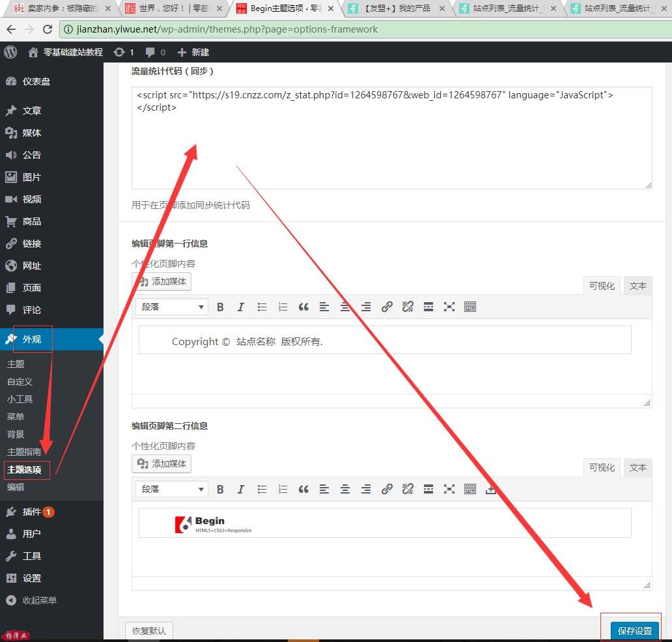The height and width of the screenshot is (642, 672).
Task: Go to 主题 submenu item
Action: tap(16, 364)
